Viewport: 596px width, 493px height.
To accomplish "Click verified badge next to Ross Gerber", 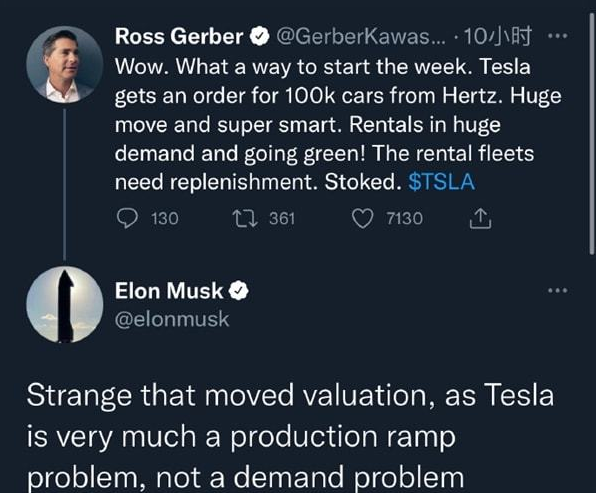I will 260,36.
